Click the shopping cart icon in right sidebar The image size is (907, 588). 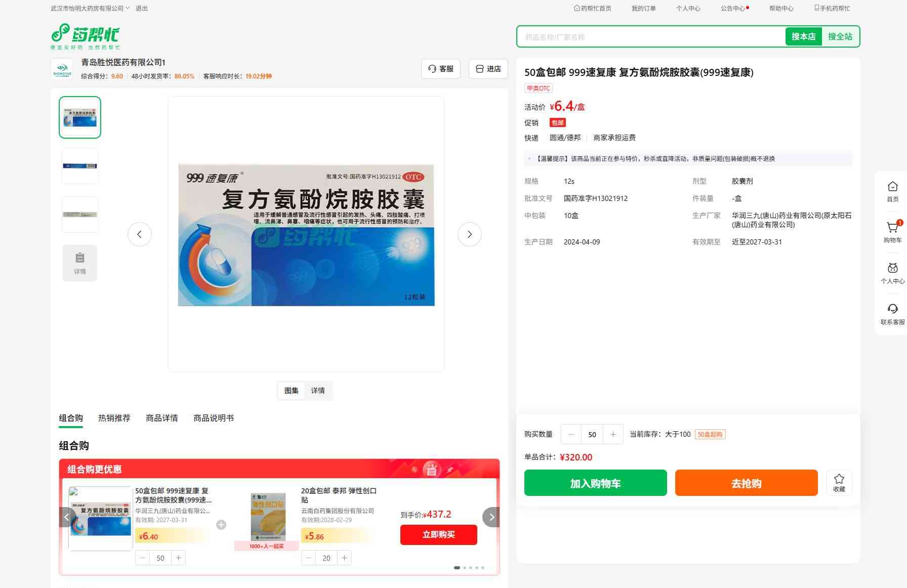click(892, 228)
